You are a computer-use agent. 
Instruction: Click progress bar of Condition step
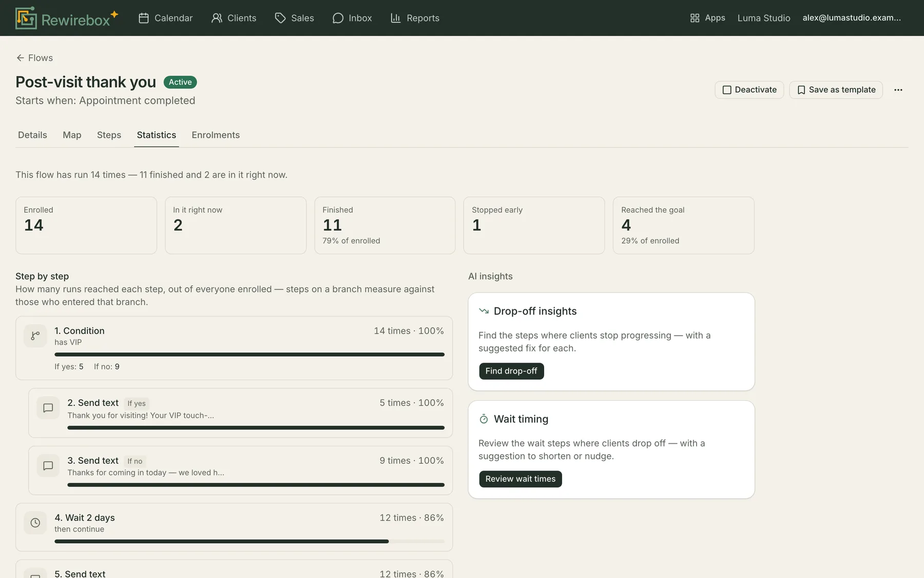tap(249, 355)
